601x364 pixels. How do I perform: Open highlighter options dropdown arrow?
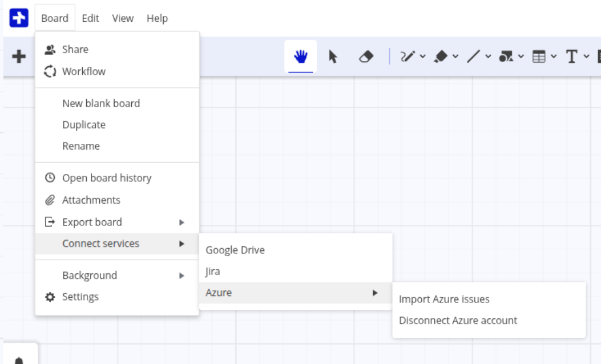(455, 56)
